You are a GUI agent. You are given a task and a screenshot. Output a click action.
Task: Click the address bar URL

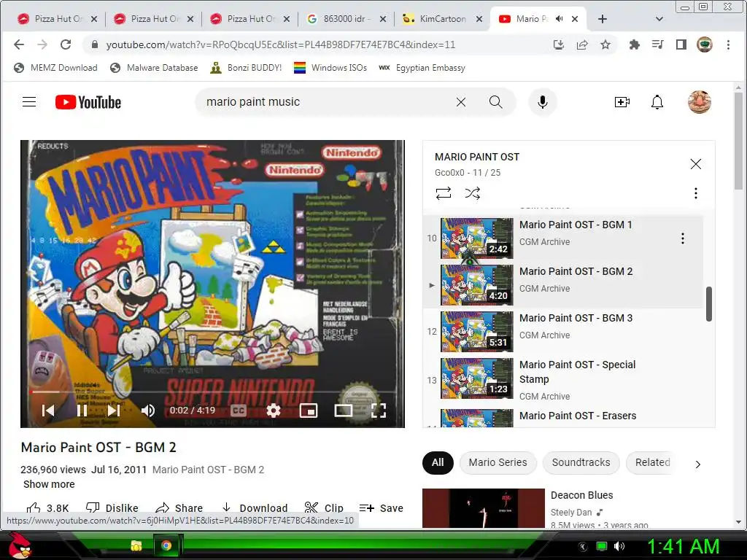tap(281, 44)
